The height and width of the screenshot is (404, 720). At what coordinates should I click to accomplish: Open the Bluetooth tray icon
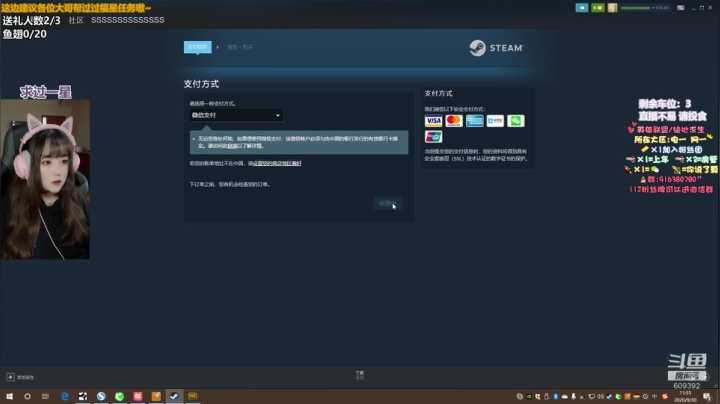[556, 397]
